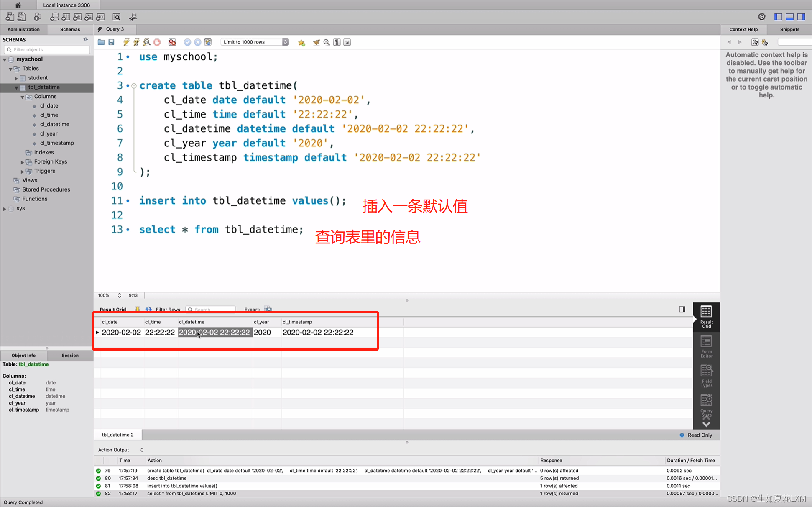Go to the Workbench home screen

(18, 5)
